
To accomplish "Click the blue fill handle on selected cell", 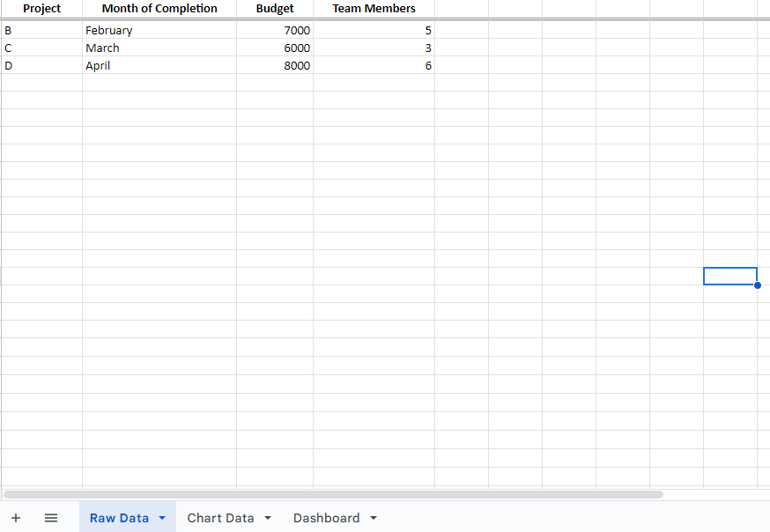I will 758,285.
